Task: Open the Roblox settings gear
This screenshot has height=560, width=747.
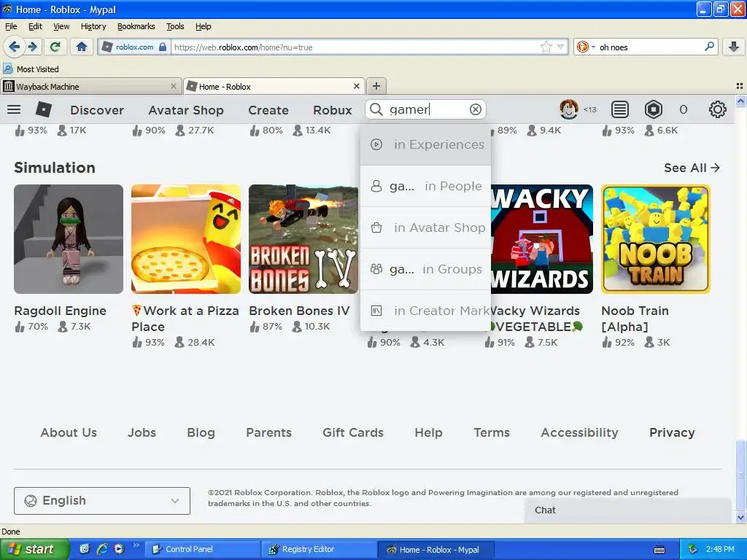Action: pyautogui.click(x=718, y=110)
